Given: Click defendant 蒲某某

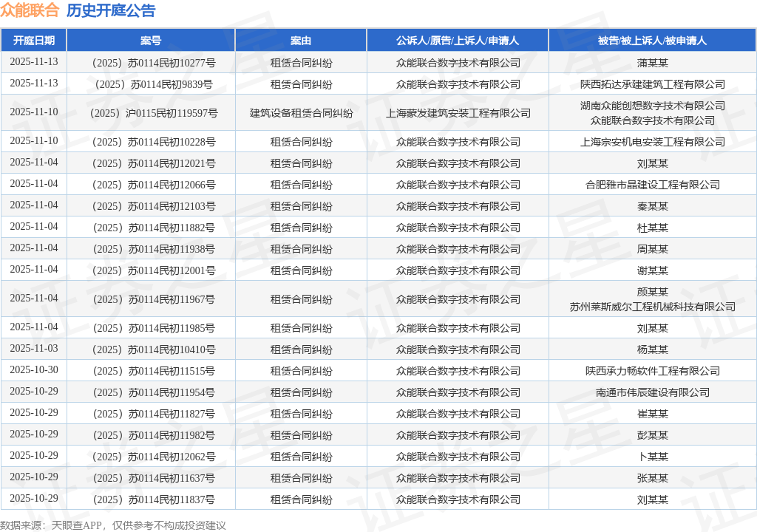Looking at the screenshot, I should click(x=652, y=63).
